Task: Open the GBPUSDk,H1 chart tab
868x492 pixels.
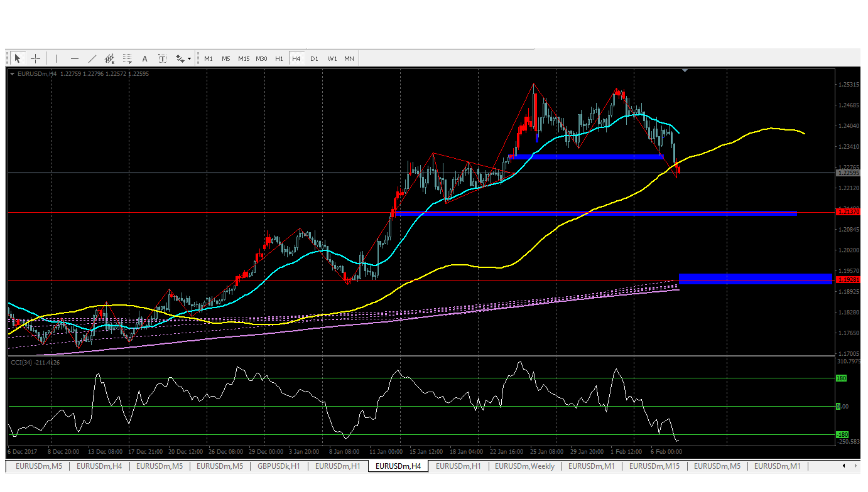Action: [279, 466]
